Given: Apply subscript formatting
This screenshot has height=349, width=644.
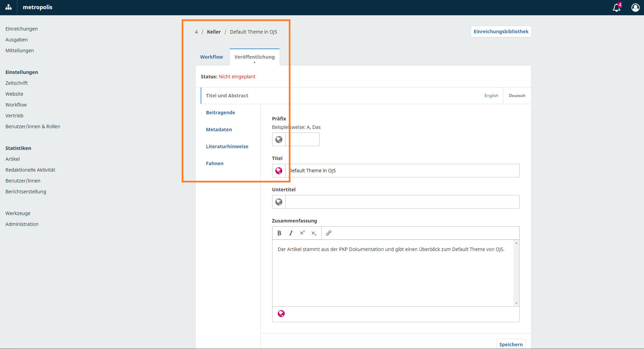Looking at the screenshot, I should point(314,233).
